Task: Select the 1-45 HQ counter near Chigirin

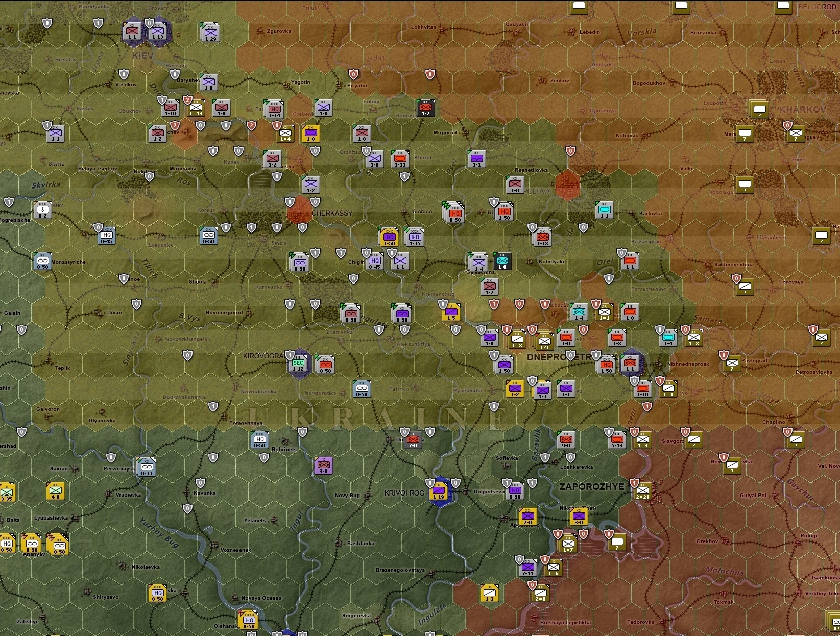Action: 415,237
